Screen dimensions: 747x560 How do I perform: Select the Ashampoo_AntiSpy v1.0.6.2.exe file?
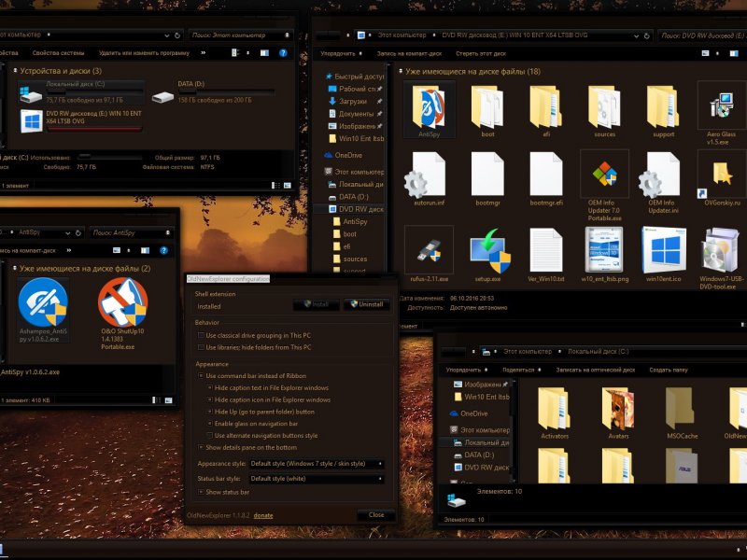(43, 310)
